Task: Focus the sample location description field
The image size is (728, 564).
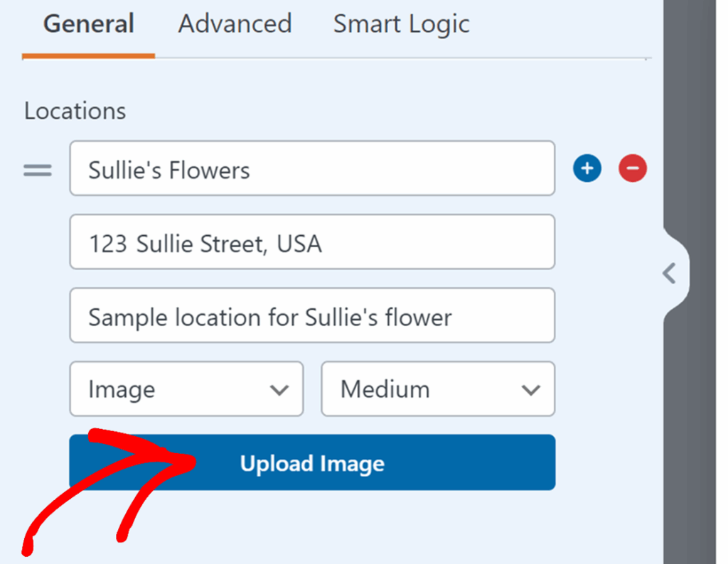Action: pyautogui.click(x=311, y=315)
